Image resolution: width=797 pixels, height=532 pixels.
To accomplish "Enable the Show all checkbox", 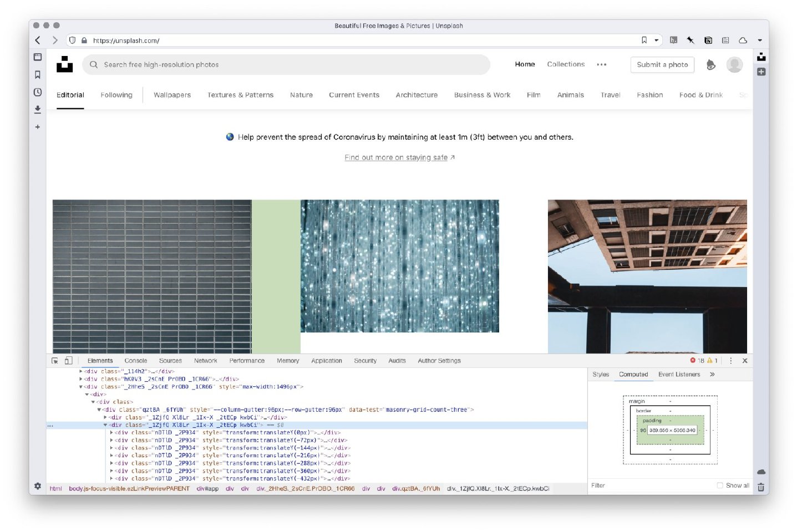I will (720, 485).
